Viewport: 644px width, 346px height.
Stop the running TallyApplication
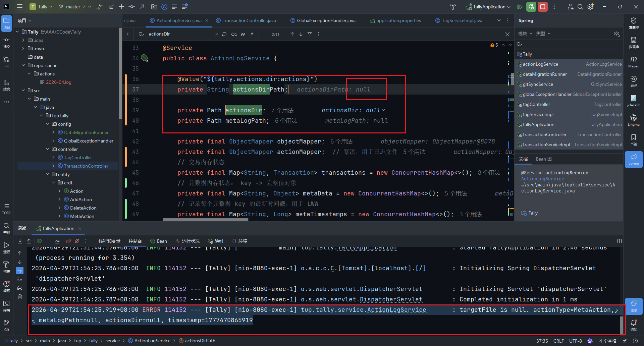click(x=543, y=7)
